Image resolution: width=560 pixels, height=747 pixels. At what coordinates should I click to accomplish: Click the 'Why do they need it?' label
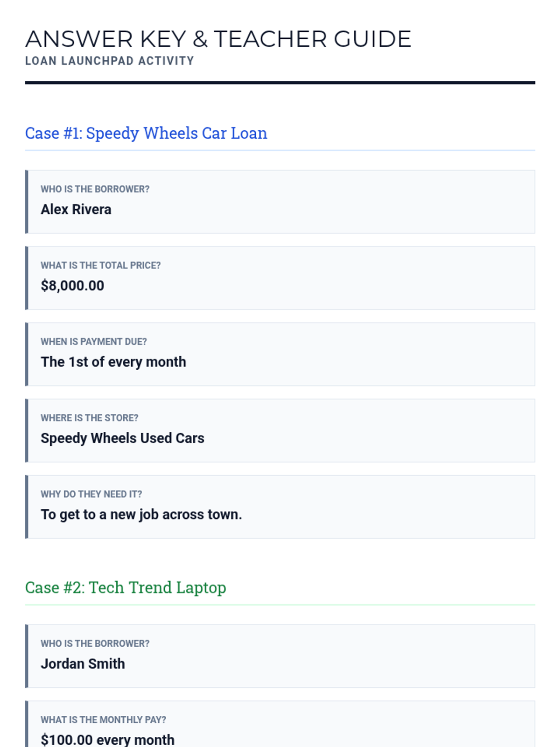91,494
